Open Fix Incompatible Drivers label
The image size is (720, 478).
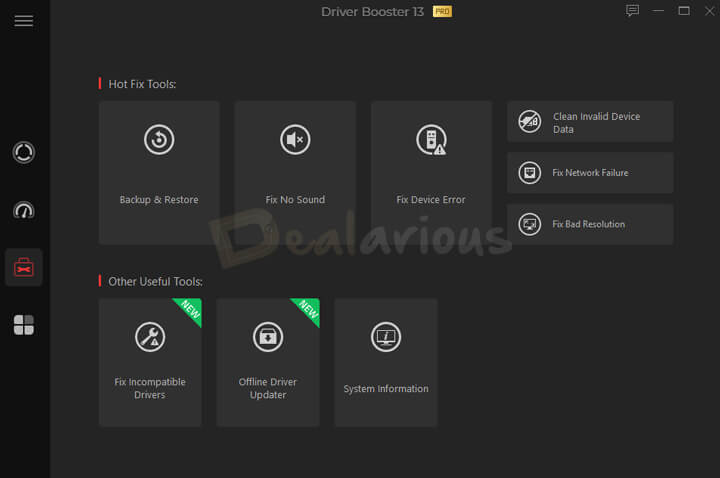150,388
